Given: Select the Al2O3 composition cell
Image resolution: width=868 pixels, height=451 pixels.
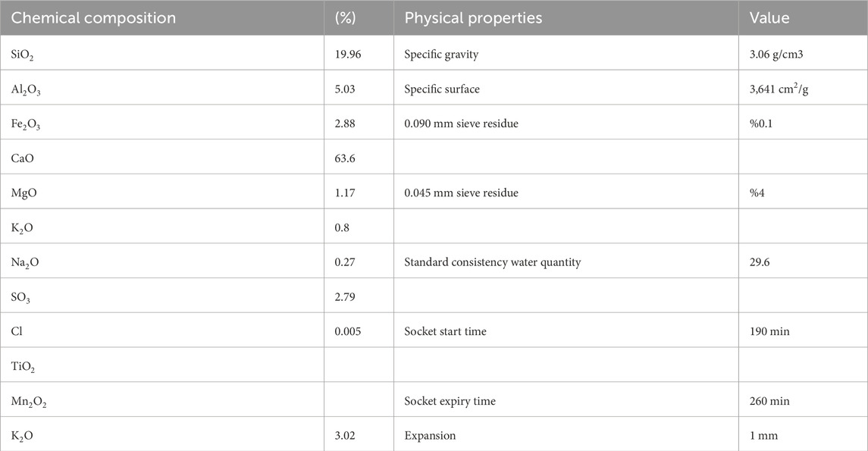Looking at the screenshot, I should [29, 89].
